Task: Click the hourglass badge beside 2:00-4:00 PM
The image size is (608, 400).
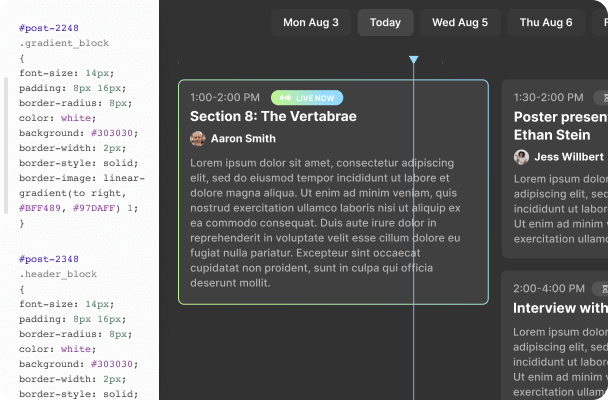Action: 602,288
